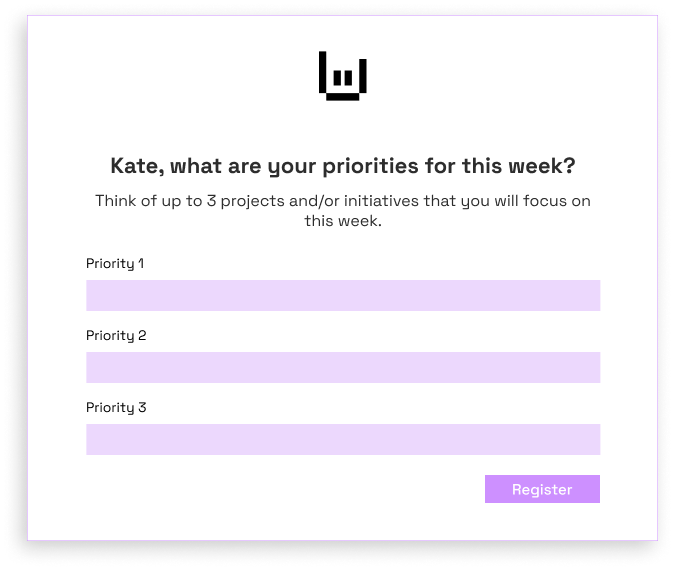674x569 pixels.
Task: Place cursor in the first purple priority field
Action: click(342, 295)
